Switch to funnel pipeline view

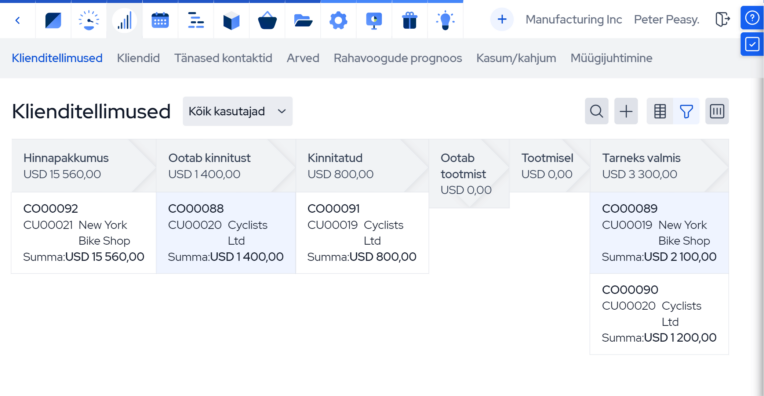click(x=686, y=112)
